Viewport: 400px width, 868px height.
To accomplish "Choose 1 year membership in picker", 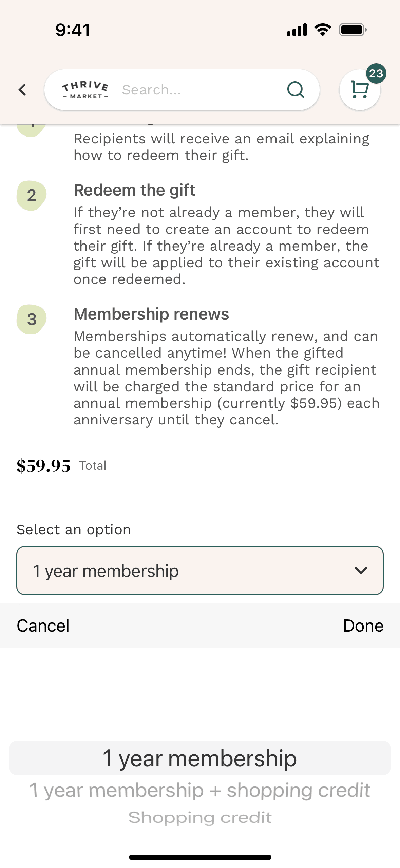I will click(x=200, y=758).
